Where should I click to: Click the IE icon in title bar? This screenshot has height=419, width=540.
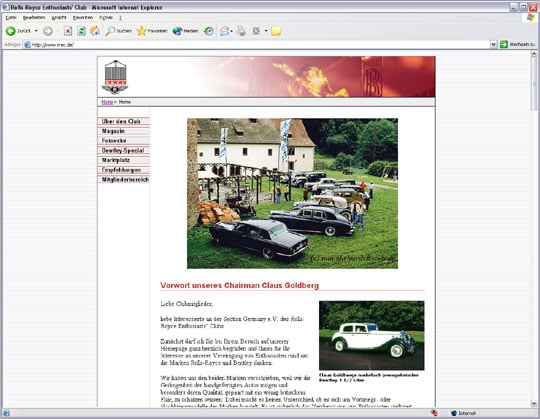click(x=6, y=7)
